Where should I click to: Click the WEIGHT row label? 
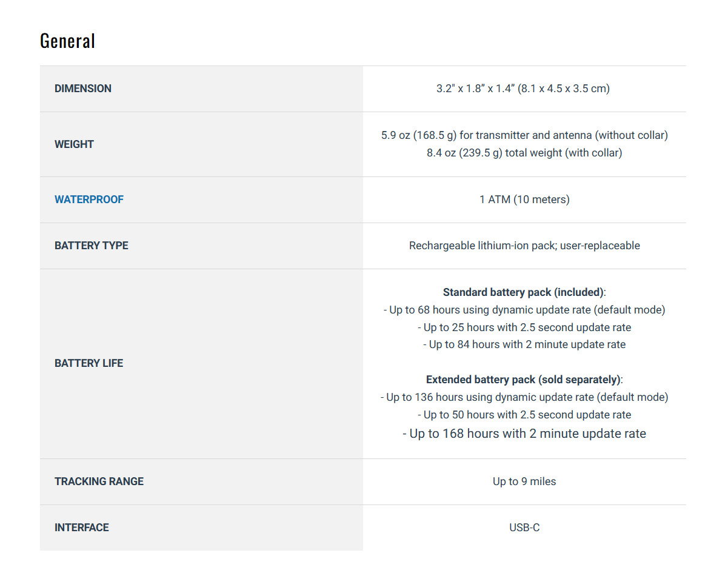pos(74,144)
